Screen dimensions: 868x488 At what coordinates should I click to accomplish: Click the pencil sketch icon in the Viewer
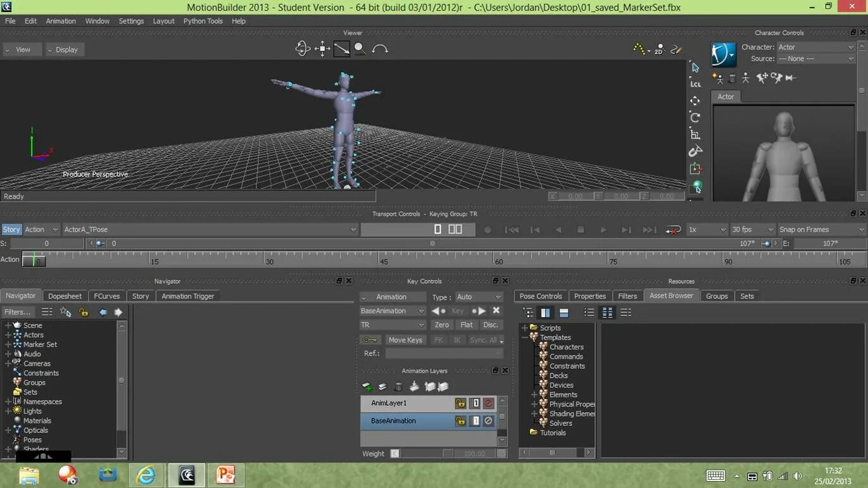(676, 49)
